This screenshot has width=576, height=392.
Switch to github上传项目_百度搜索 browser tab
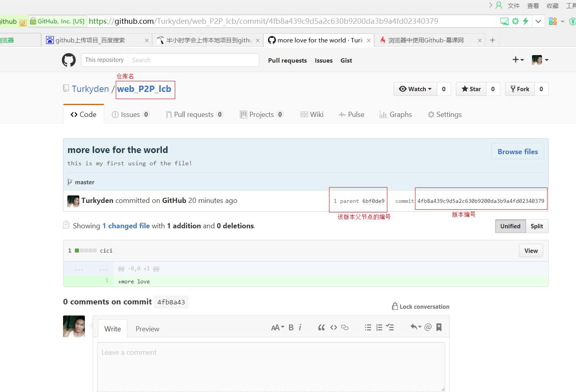tap(96, 40)
